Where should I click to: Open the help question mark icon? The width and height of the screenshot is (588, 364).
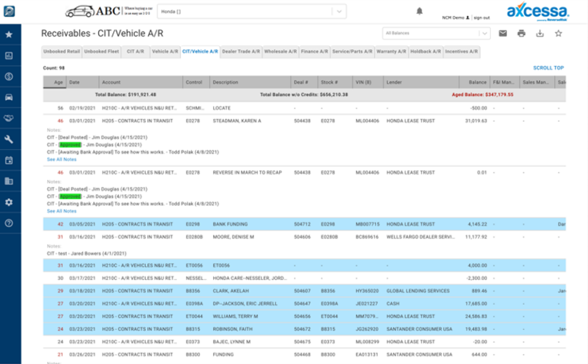pyautogui.click(x=9, y=223)
